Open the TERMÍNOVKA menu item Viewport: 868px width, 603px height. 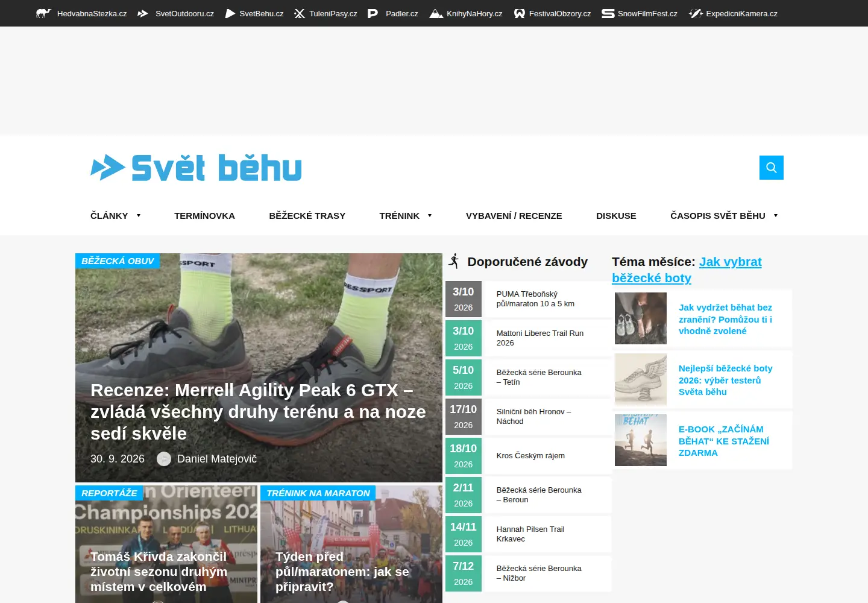(204, 215)
